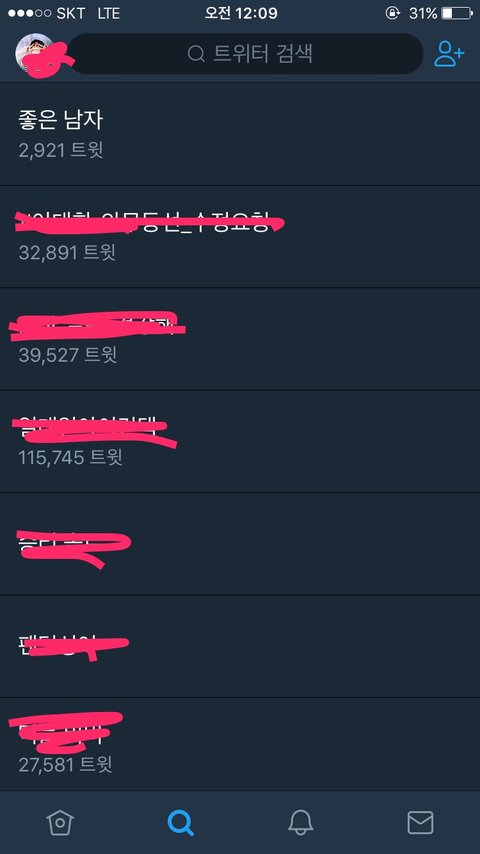Tap the 2,921 트윗 count text
This screenshot has height=854, width=480.
click(x=61, y=150)
